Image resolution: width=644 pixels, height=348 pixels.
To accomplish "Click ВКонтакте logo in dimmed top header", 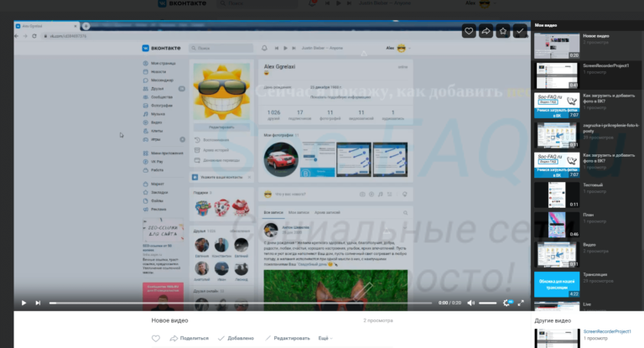I will click(x=182, y=3).
